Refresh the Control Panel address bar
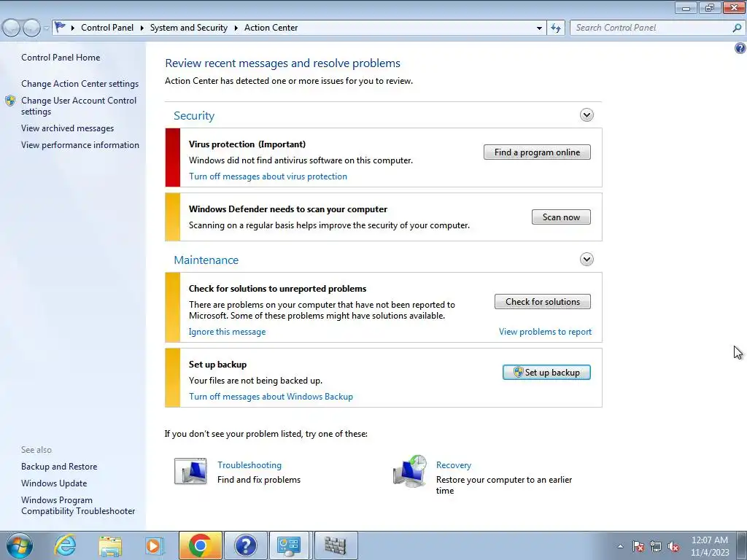This screenshot has width=747, height=560. 556,28
